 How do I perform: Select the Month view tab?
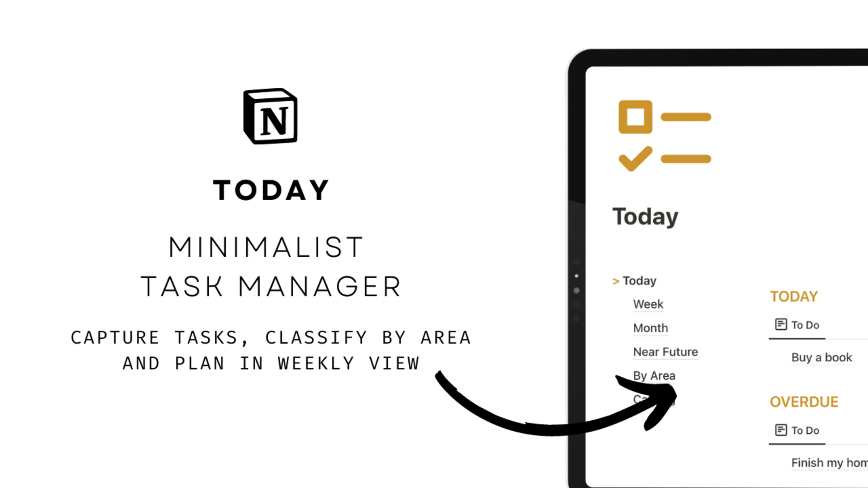tap(650, 327)
